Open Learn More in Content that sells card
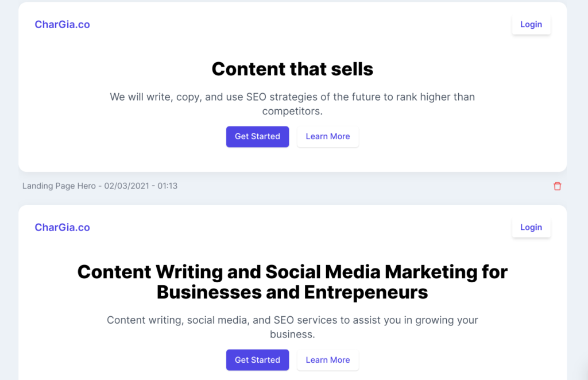 coord(328,137)
